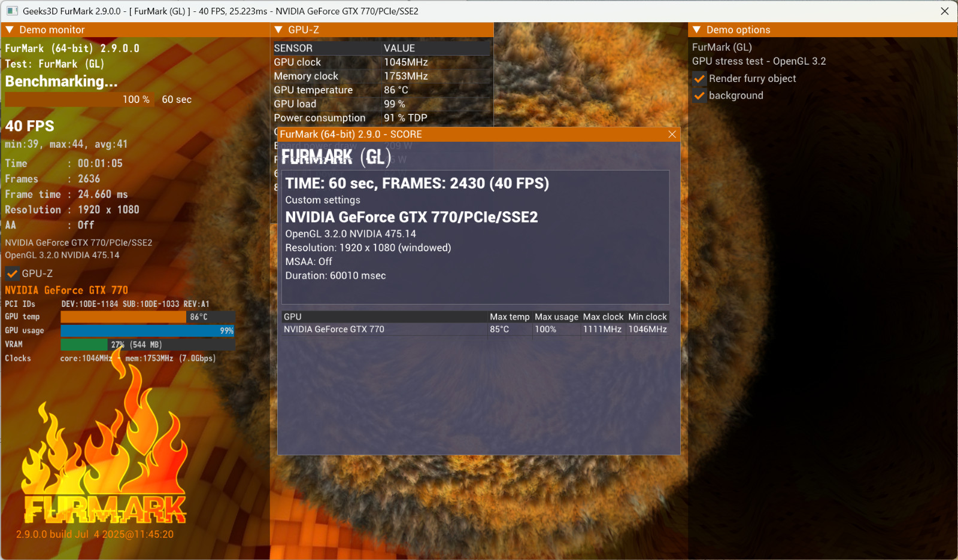The height and width of the screenshot is (560, 958).
Task: Uncheck the GPU-Z checkbox in Demo monitor
Action: (12, 273)
